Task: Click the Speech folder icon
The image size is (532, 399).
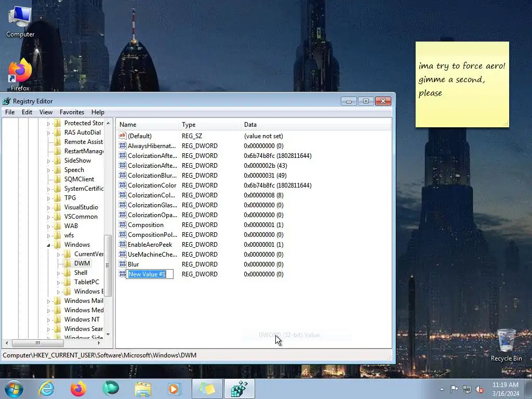Action: pos(57,170)
